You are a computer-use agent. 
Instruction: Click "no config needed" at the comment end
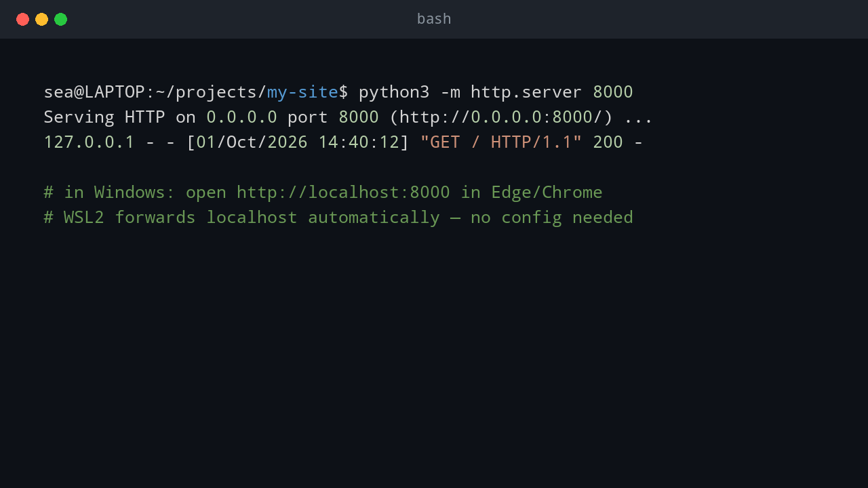coord(552,218)
